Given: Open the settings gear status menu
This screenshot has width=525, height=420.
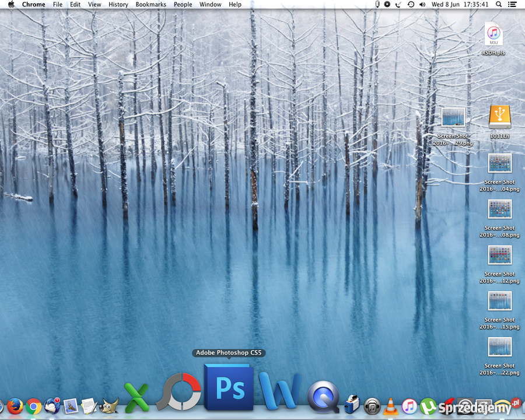Looking at the screenshot, I should 386,5.
